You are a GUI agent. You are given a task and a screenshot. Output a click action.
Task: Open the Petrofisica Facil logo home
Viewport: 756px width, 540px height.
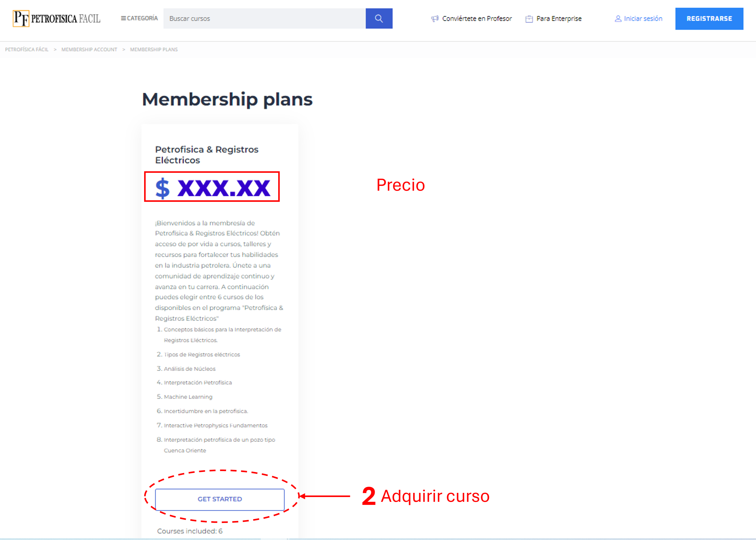tap(57, 19)
